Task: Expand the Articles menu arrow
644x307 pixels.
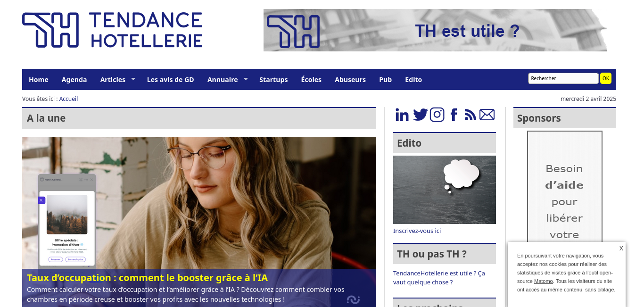Action: coord(133,79)
